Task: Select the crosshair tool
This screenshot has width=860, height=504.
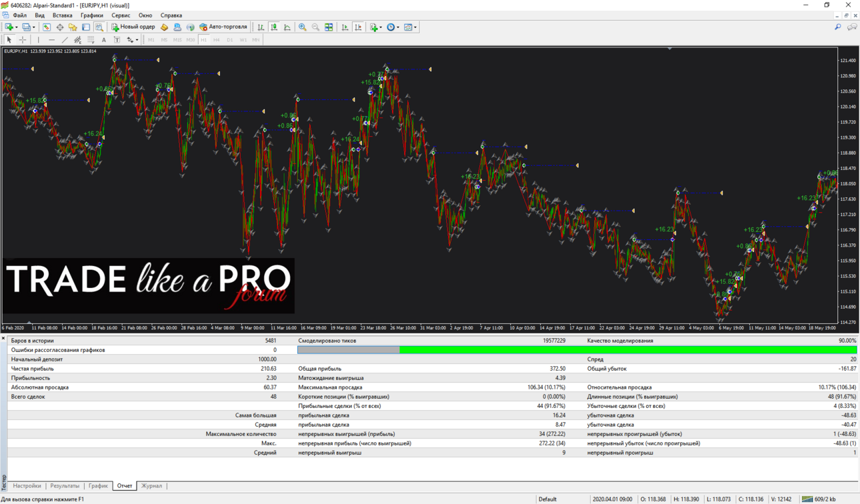Action: coord(23,40)
